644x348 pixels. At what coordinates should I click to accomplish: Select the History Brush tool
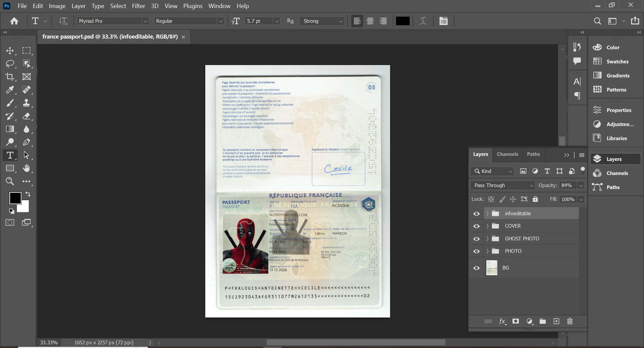click(x=10, y=116)
